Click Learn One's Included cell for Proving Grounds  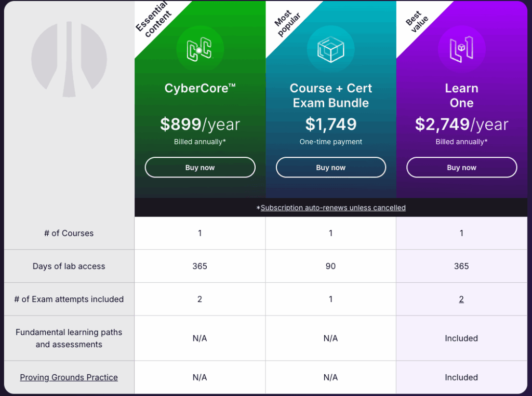click(x=461, y=377)
